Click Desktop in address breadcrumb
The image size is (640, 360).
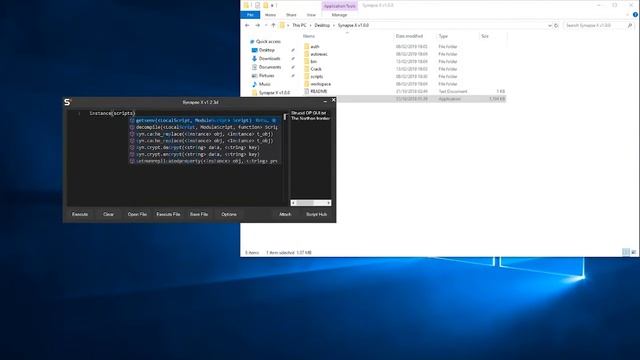(322, 25)
